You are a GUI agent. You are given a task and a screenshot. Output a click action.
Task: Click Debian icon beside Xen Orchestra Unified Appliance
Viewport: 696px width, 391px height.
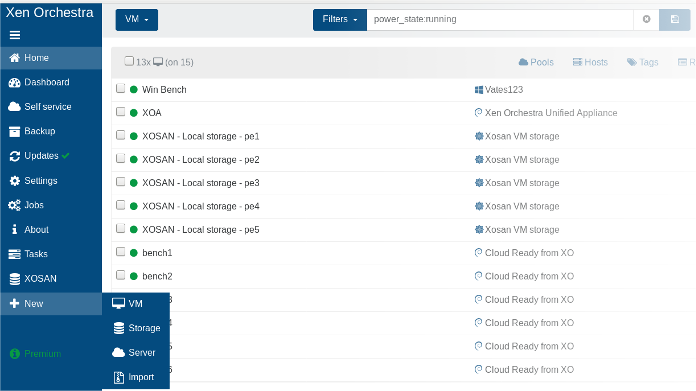[x=478, y=113]
